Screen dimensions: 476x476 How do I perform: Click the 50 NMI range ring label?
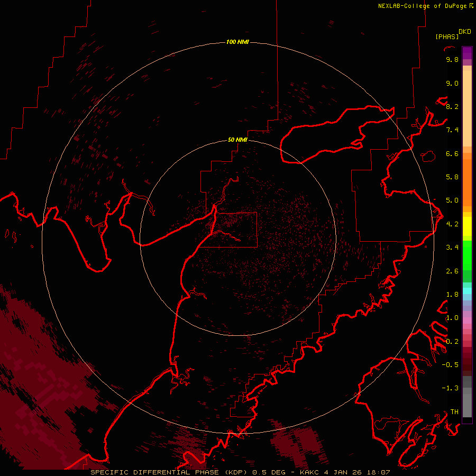pyautogui.click(x=237, y=140)
